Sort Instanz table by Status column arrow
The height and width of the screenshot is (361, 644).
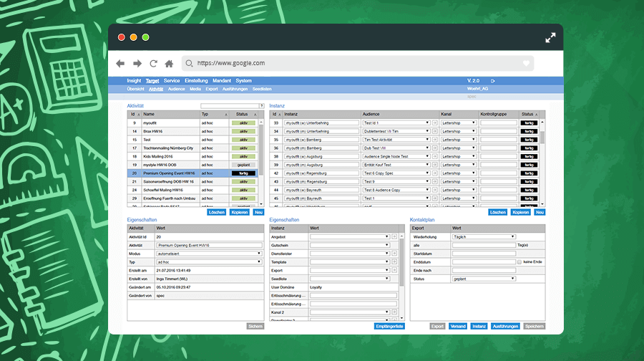pos(537,115)
